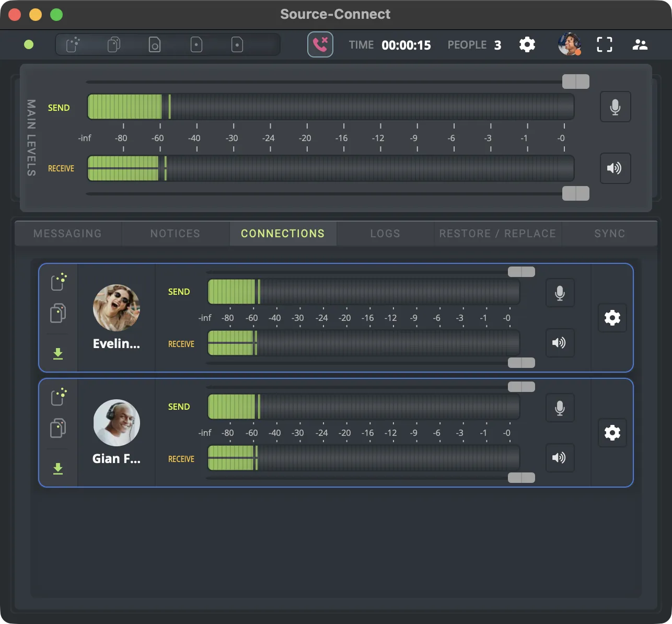Switch to the Notices tab
This screenshot has width=672, height=624.
(175, 234)
